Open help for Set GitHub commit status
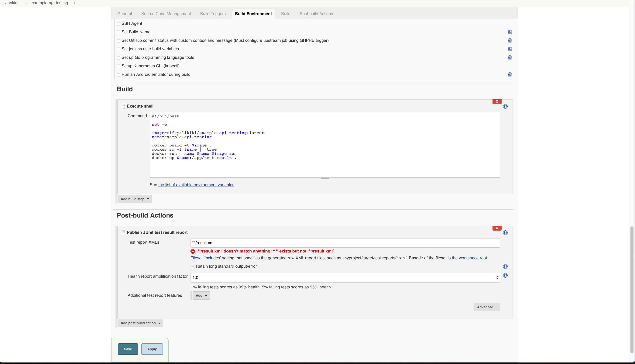 coord(510,40)
